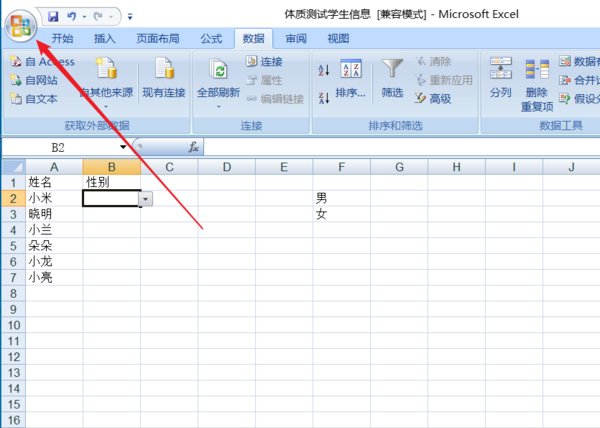Select column B header
600x428 pixels.
(112, 167)
